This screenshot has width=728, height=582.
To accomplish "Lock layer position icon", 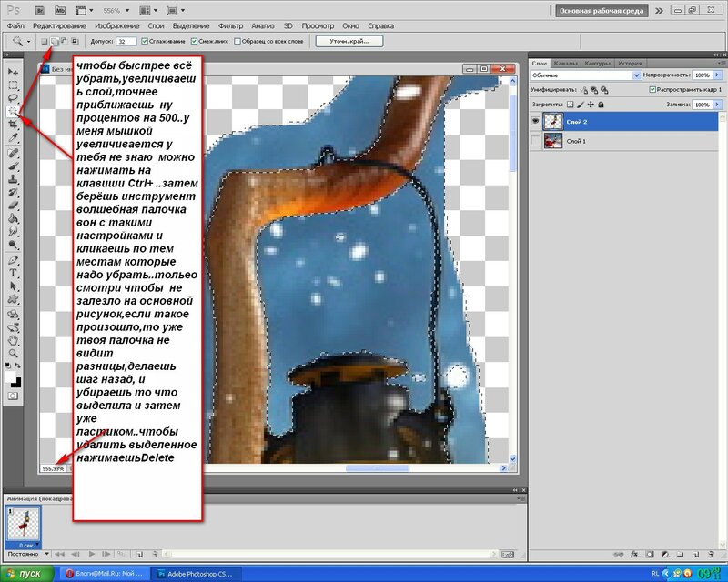I will tap(591, 105).
